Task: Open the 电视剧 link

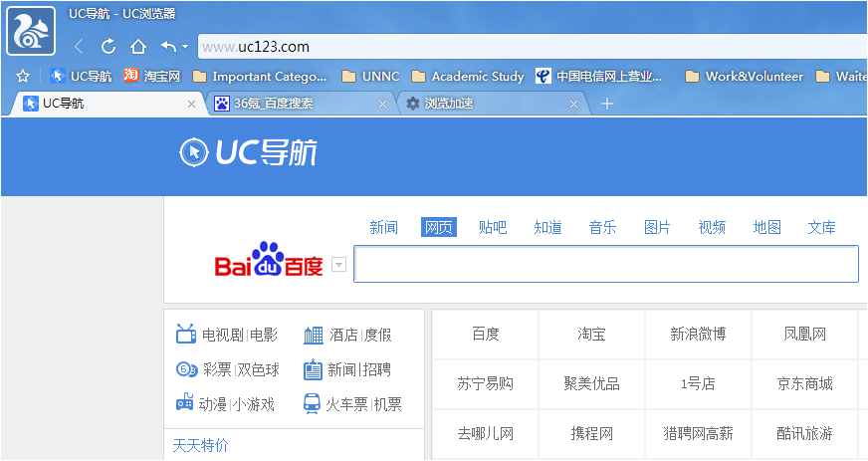Action: 223,335
